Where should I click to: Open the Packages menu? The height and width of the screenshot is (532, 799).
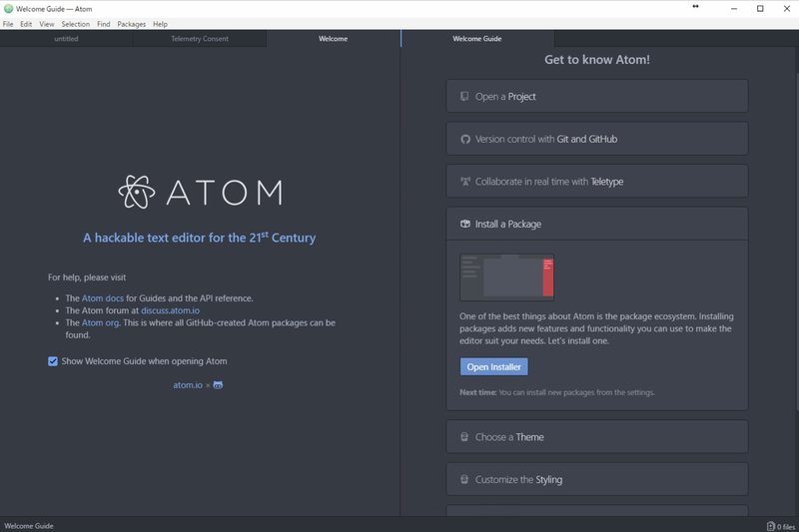(131, 24)
